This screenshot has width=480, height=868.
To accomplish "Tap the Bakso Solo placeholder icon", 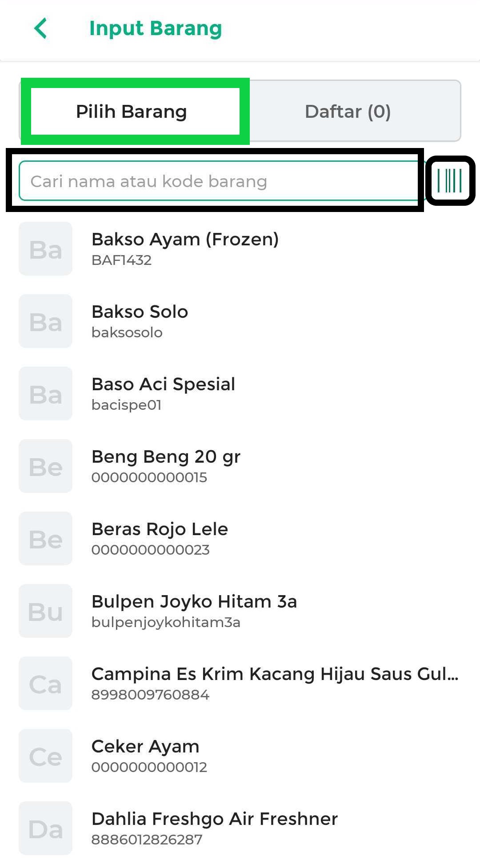I will point(45,321).
